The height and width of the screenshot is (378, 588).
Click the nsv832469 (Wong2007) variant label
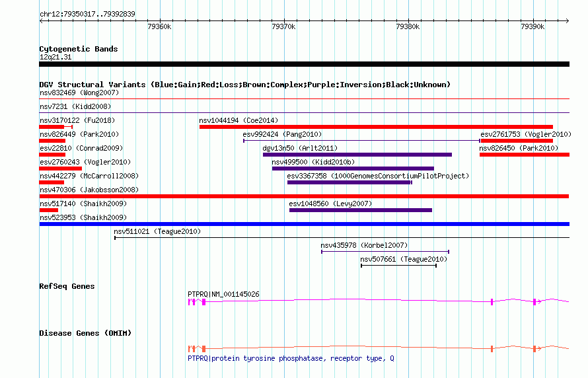click(79, 93)
